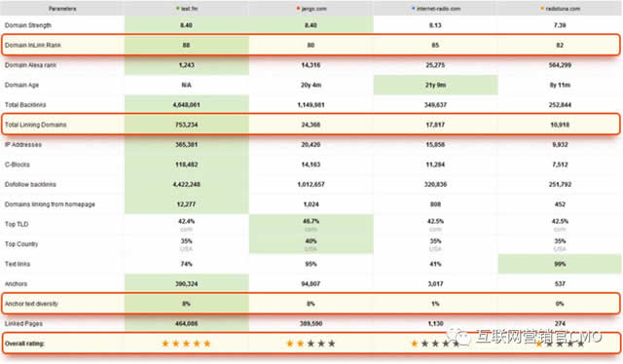Click the Total Linking Domains row label
This screenshot has width=623, height=364.
[x=35, y=125]
